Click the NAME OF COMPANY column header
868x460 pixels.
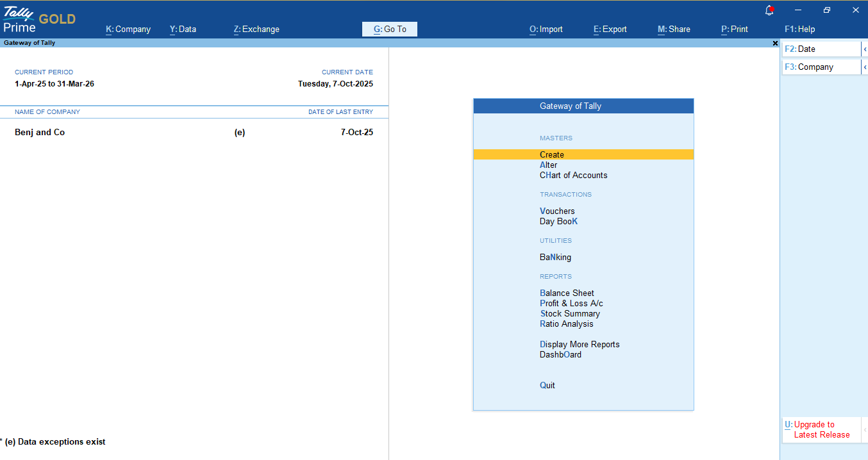tap(47, 112)
